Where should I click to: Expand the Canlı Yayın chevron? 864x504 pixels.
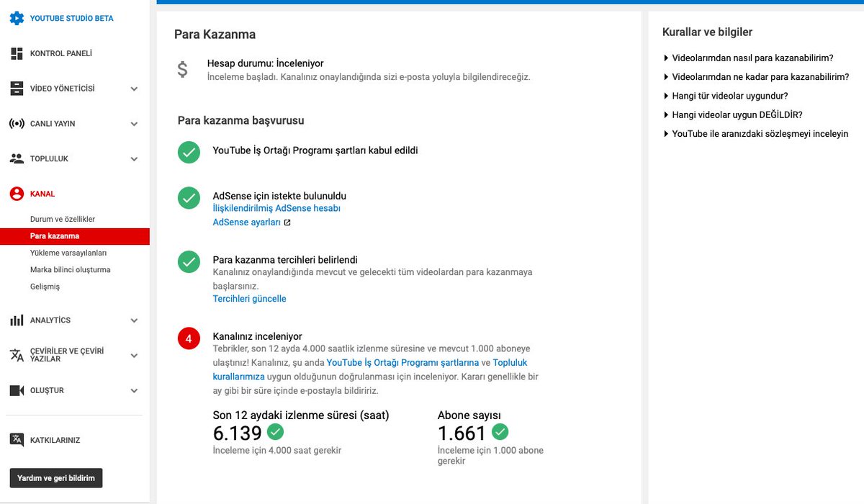(x=134, y=124)
